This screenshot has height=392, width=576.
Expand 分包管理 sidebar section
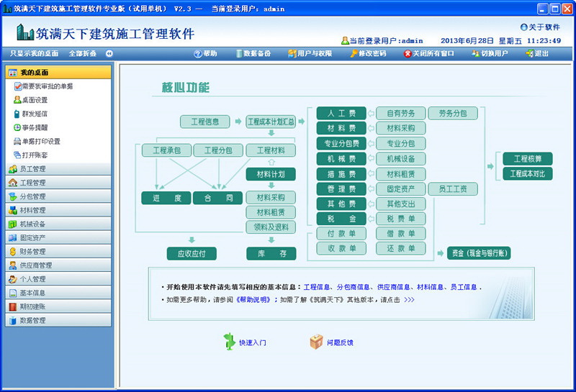pyautogui.click(x=58, y=196)
